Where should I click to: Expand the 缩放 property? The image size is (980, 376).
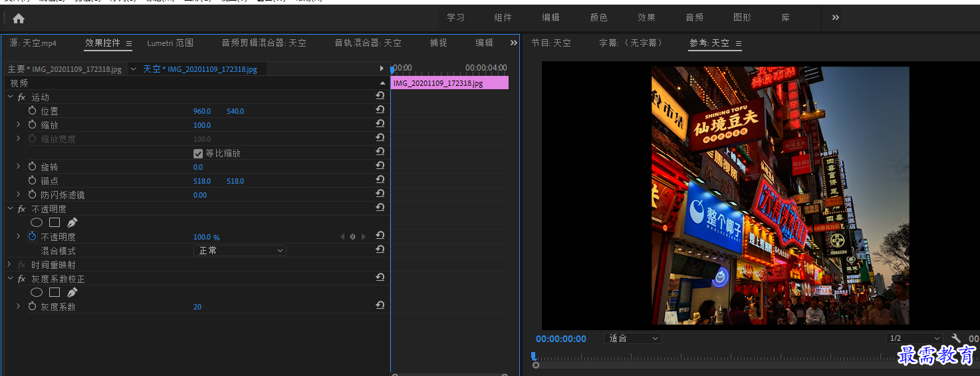[x=19, y=125]
